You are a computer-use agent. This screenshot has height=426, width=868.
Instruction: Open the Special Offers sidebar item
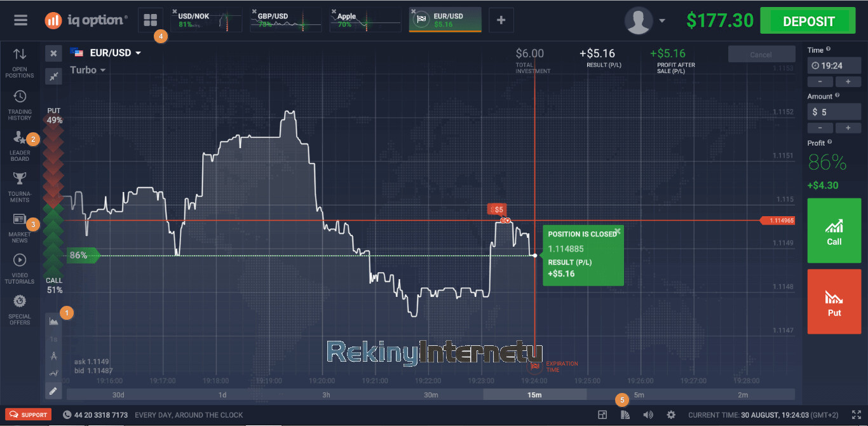[x=20, y=310]
